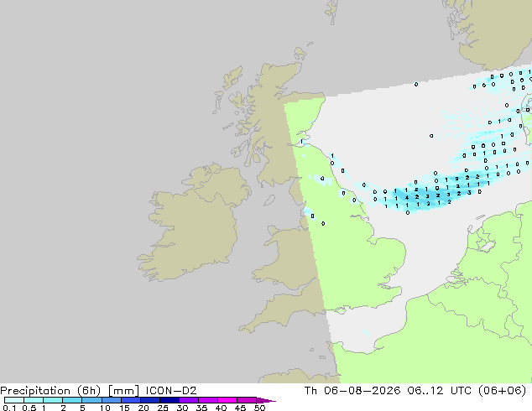532x411 pixels.
Task: Click the 0.5–1 mm legend color swatch
Action: (x=34, y=400)
